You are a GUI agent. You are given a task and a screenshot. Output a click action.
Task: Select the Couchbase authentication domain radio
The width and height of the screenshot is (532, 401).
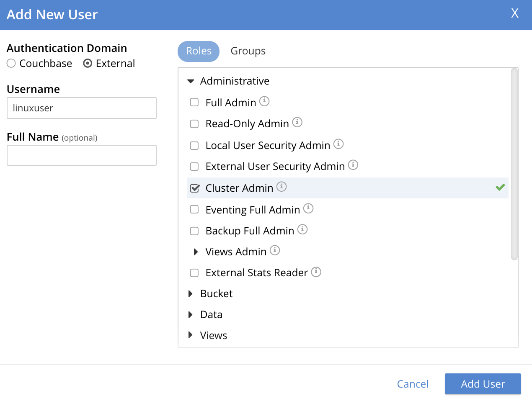pyautogui.click(x=11, y=63)
